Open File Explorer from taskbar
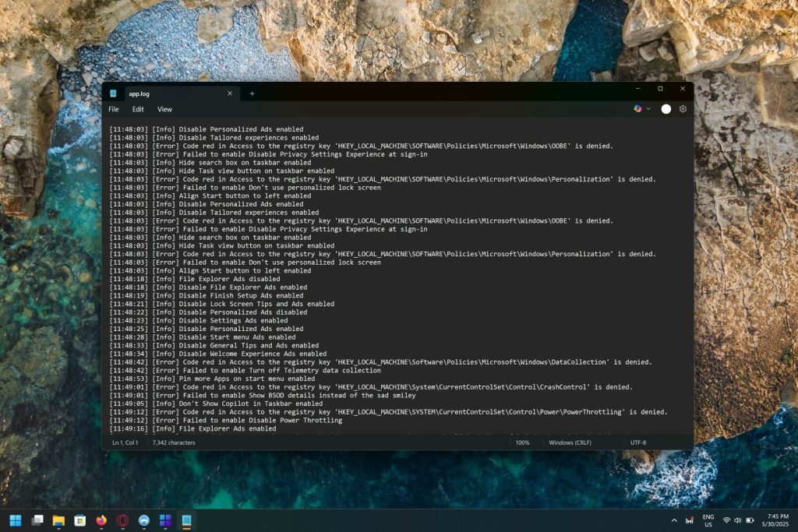The height and width of the screenshot is (532, 798). coord(58,520)
